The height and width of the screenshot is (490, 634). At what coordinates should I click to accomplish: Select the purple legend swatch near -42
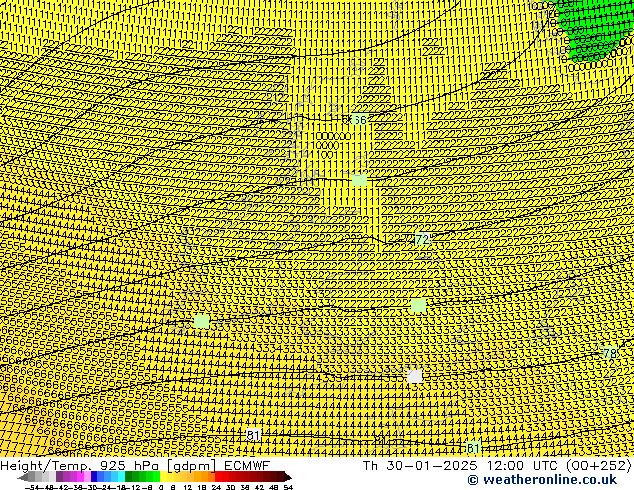[59, 477]
